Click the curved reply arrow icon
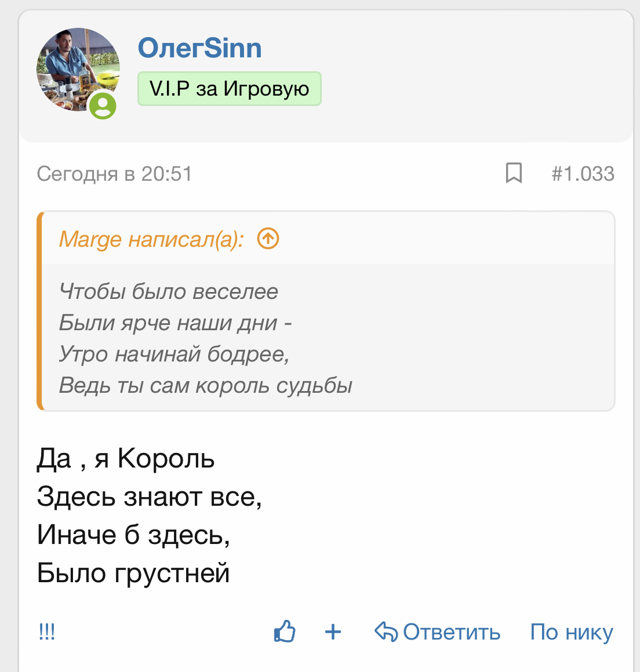 (386, 631)
